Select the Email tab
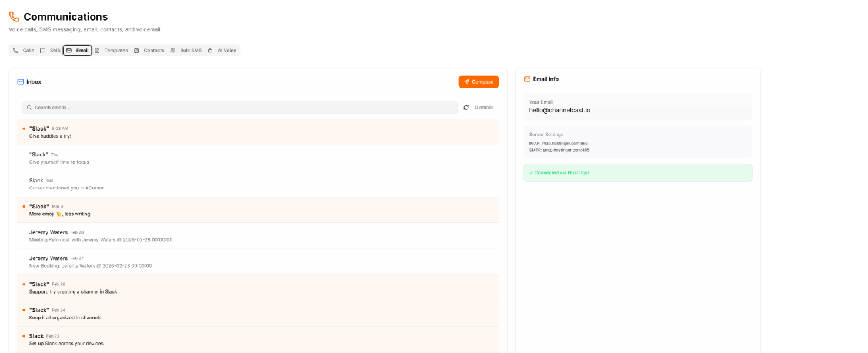Viewport: 868px width, 353px height. point(77,51)
